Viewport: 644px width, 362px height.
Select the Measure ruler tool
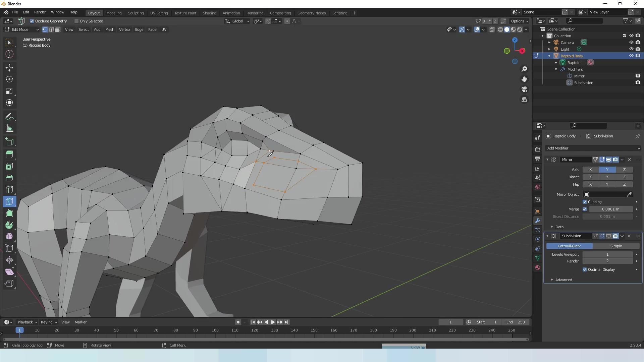click(9, 128)
